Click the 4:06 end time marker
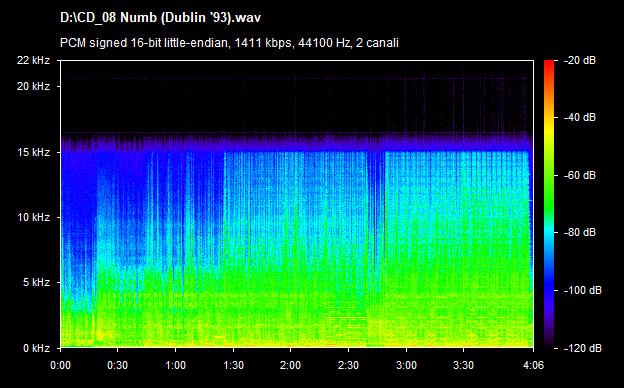The height and width of the screenshot is (388, 624). (x=533, y=365)
